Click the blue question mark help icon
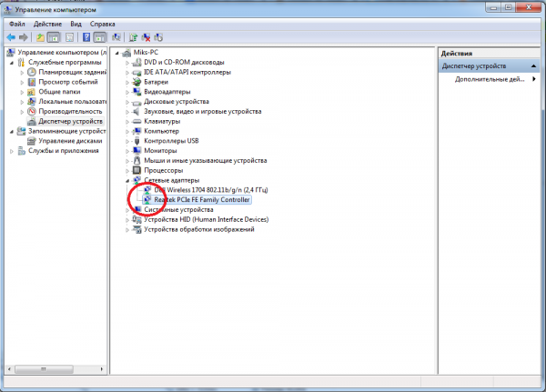Viewport: 546px width, 392px height. coord(86,37)
